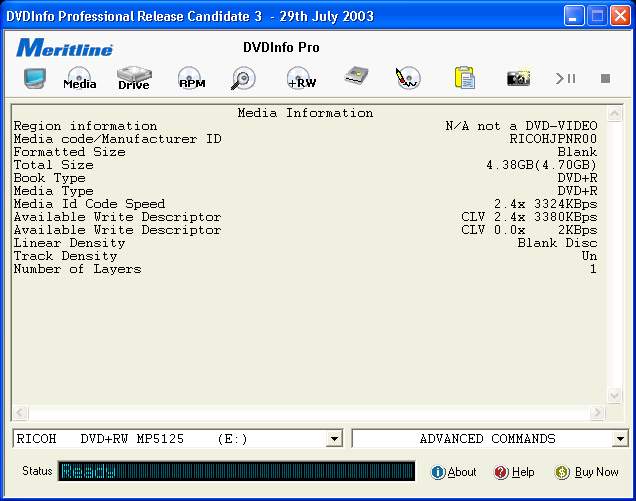Open the +RW disc tool

click(301, 78)
